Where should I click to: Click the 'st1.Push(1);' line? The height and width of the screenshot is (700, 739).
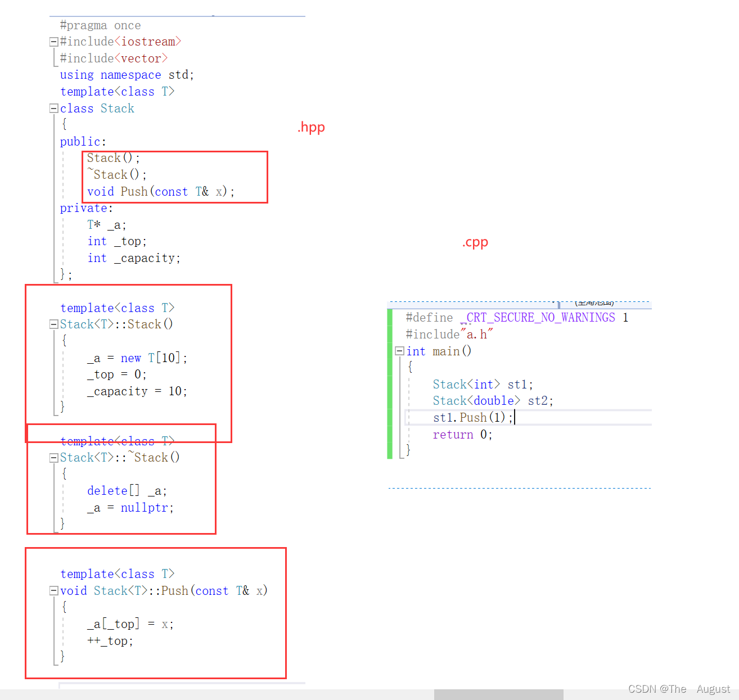click(473, 418)
